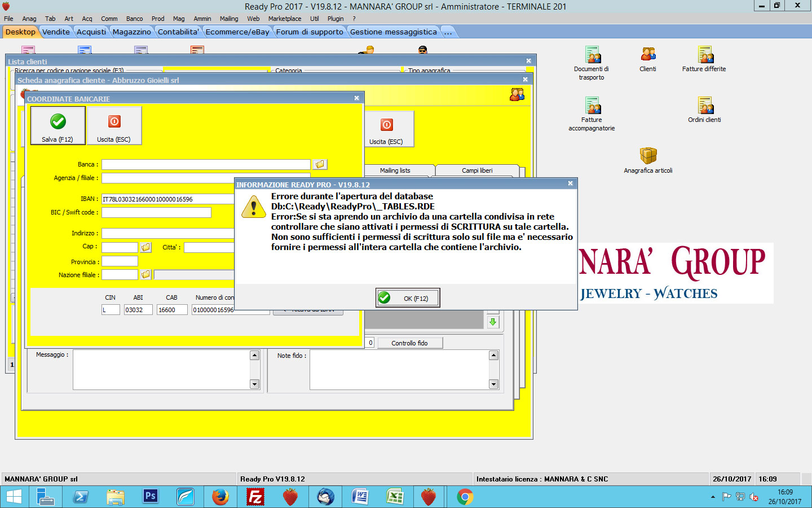Open the Clienti desktop icon

[x=648, y=60]
